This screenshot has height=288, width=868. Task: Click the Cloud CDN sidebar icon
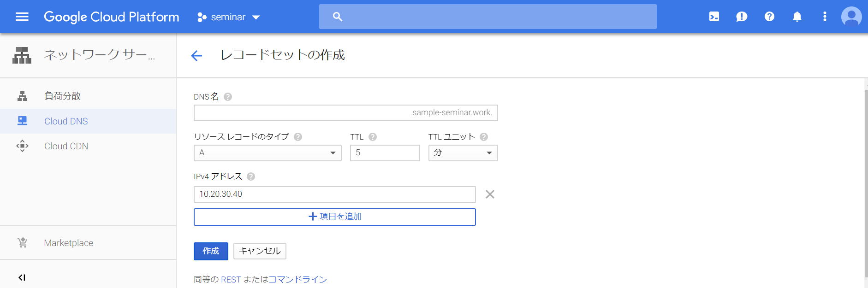(x=22, y=146)
